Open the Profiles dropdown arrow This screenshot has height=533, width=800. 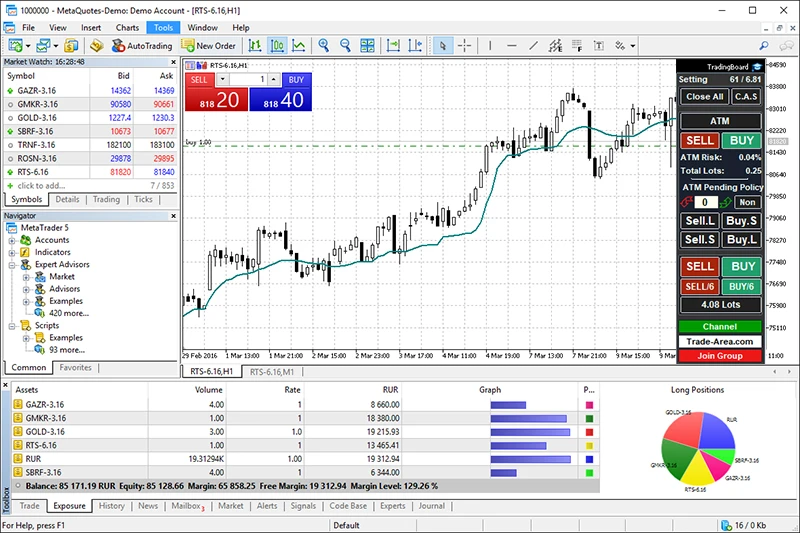(x=56, y=46)
